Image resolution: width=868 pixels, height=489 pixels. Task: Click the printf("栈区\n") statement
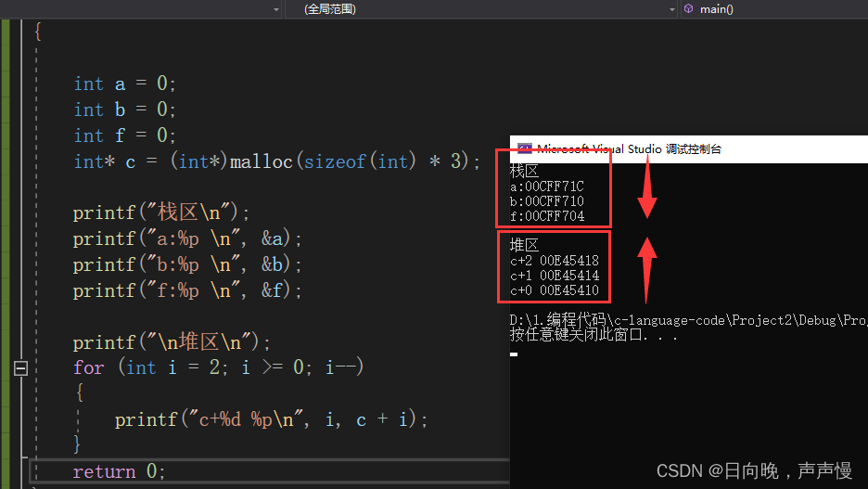pyautogui.click(x=161, y=212)
